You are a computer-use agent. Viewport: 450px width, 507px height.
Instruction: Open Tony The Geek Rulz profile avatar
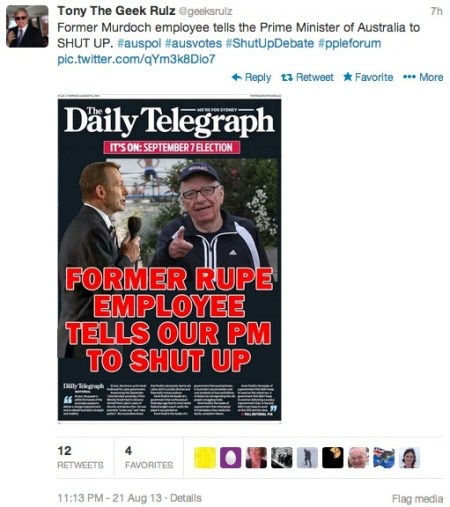pyautogui.click(x=27, y=26)
